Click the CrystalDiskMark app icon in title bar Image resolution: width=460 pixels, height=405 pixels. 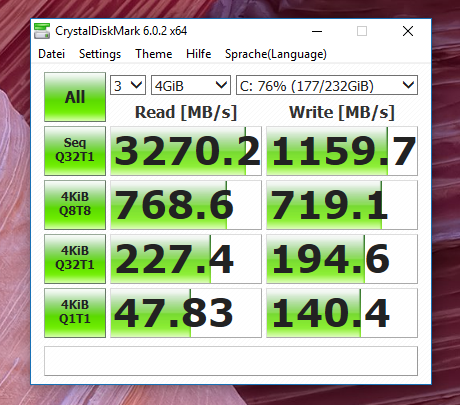click(42, 31)
